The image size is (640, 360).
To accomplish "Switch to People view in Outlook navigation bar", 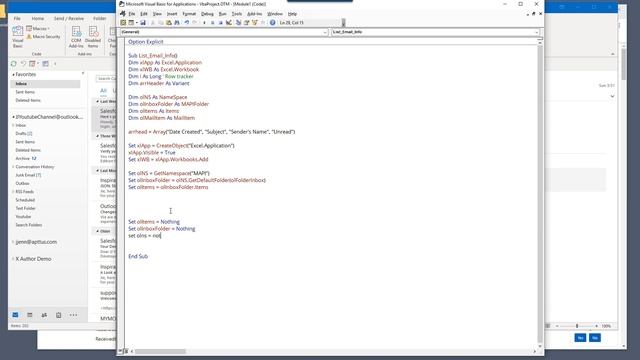I will tap(44, 315).
